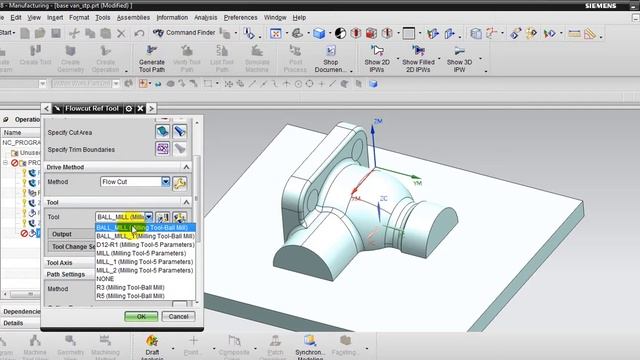Collapse the Drive Method section
This screenshot has width=640, height=360.
pos(186,167)
